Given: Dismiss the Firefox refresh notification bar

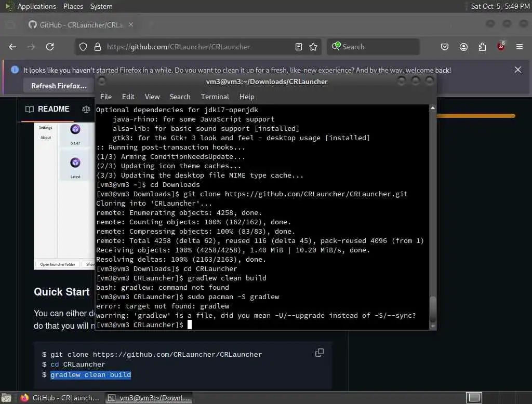Looking at the screenshot, I should [518, 70].
